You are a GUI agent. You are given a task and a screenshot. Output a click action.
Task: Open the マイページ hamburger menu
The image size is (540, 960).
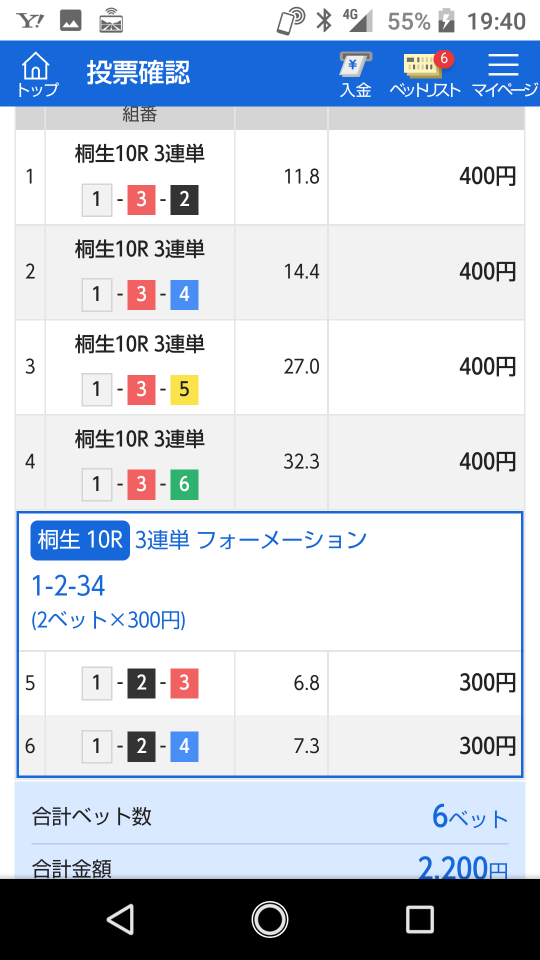[504, 73]
